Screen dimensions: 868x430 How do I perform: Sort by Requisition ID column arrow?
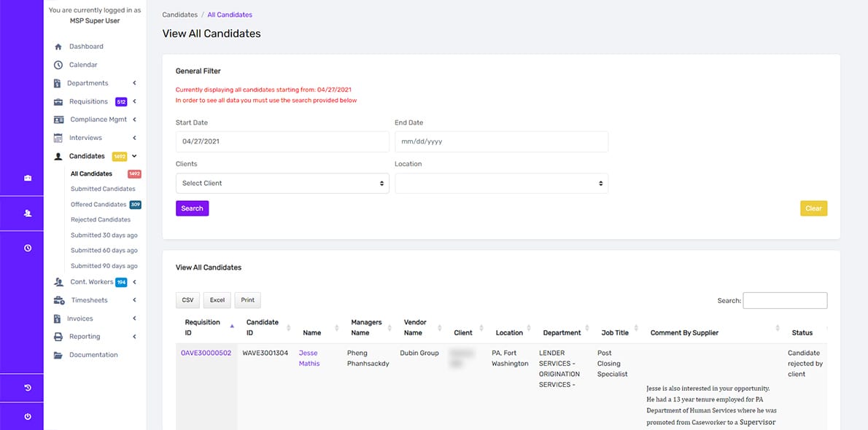point(232,326)
